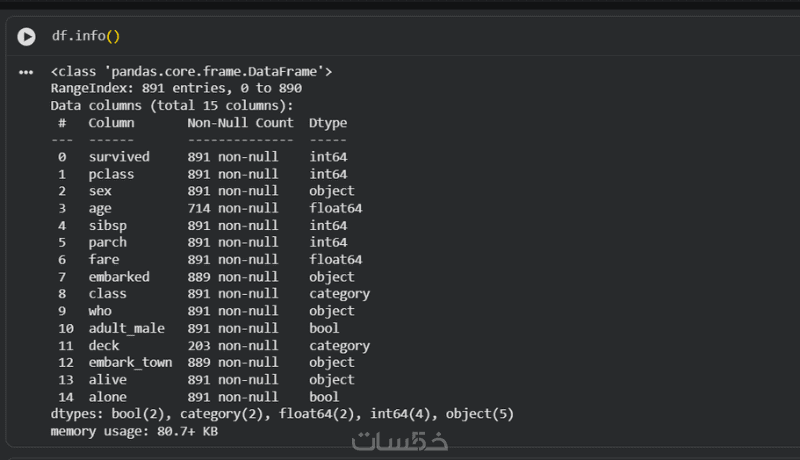Click the 'Data columns (total 15 columns)' line
800x460 pixels.
click(x=172, y=106)
